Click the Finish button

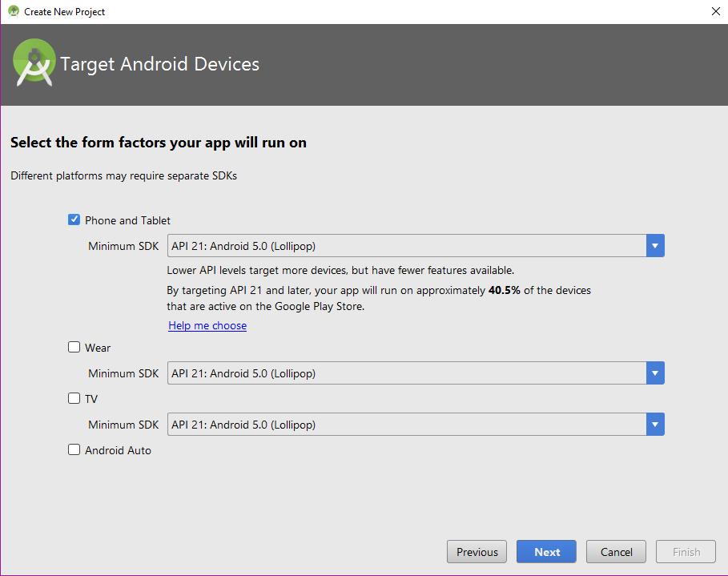click(686, 551)
